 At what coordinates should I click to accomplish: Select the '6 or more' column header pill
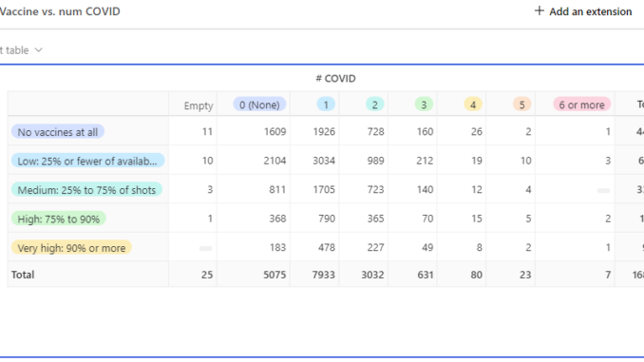tap(581, 105)
